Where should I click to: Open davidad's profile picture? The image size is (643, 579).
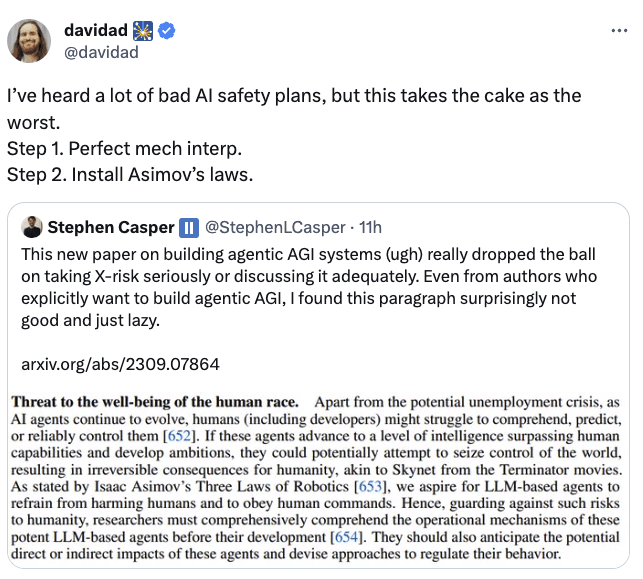[x=29, y=41]
